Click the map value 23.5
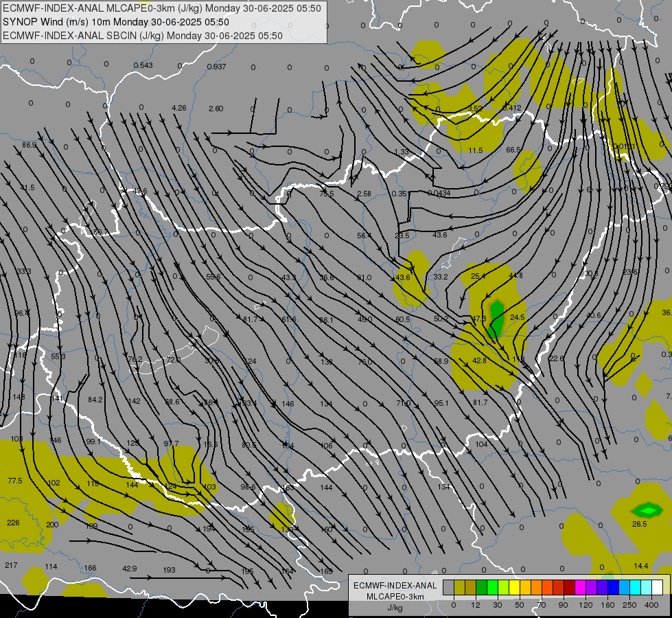The image size is (672, 618). click(x=402, y=236)
